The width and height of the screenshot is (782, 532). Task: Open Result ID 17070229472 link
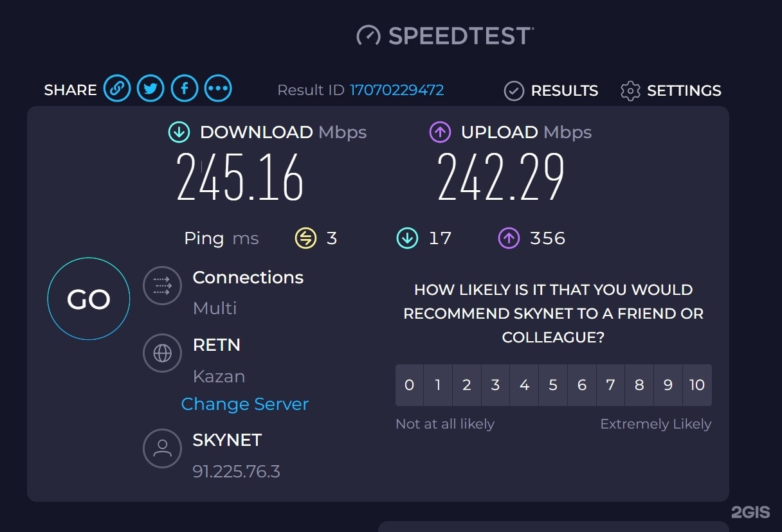pyautogui.click(x=397, y=90)
